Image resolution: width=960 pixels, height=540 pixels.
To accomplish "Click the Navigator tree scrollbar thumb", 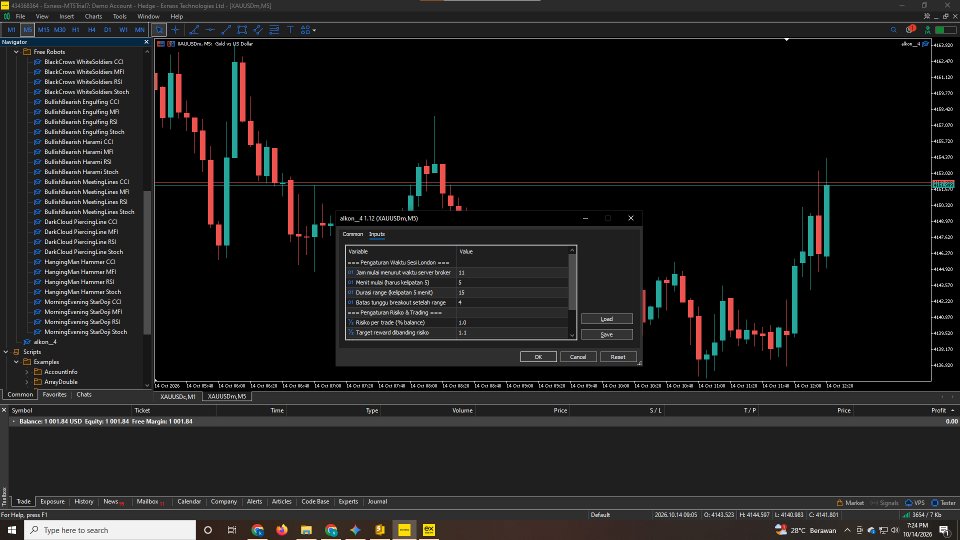I will coord(147,262).
